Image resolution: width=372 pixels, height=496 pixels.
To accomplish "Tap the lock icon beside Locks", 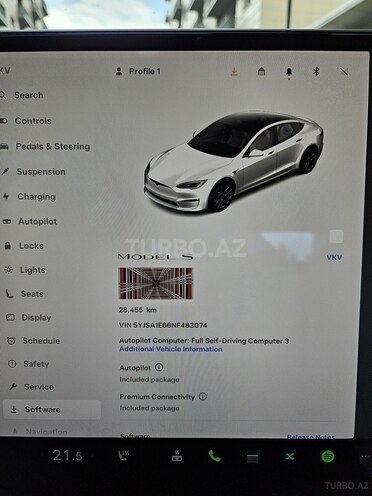I will pyautogui.click(x=8, y=246).
